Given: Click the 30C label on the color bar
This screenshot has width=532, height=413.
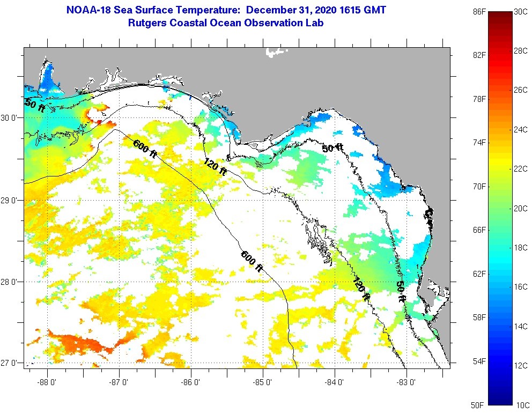Looking at the screenshot, I should (x=520, y=12).
